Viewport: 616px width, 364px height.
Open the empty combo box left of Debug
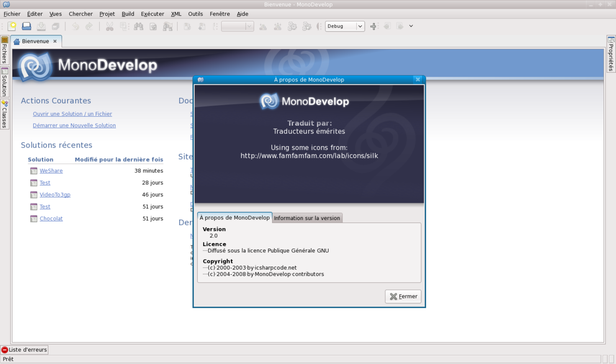coord(237,26)
